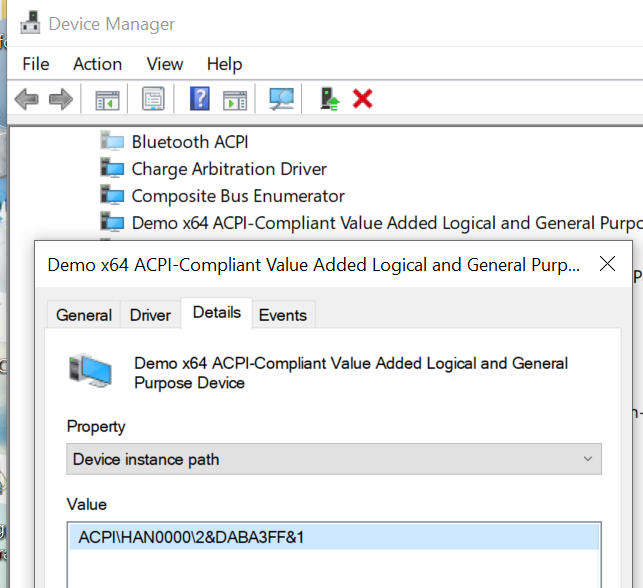This screenshot has height=588, width=643.
Task: Select the ACPI\HAN0000\2&DABA3FF&1 value row
Action: point(334,537)
